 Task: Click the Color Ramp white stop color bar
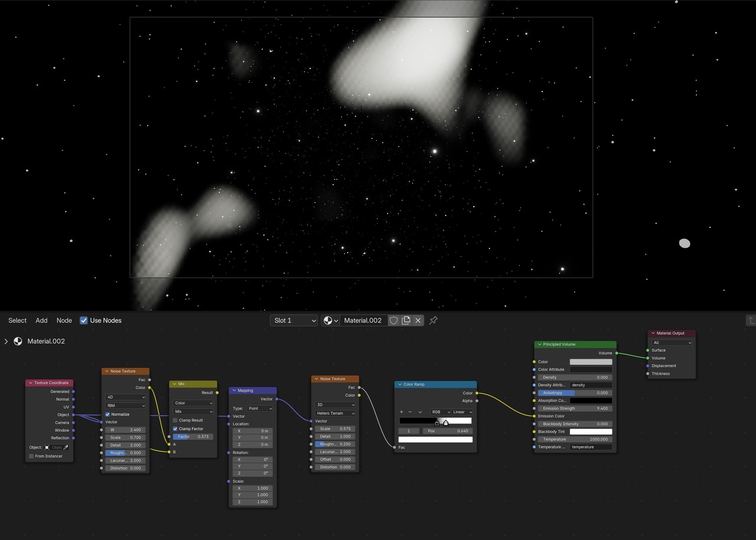tap(435, 440)
